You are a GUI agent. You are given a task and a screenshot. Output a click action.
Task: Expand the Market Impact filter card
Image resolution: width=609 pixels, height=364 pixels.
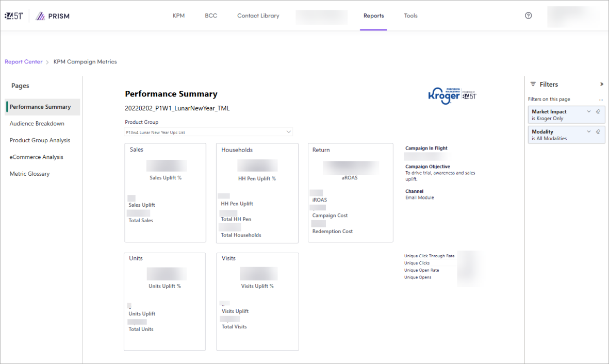589,111
